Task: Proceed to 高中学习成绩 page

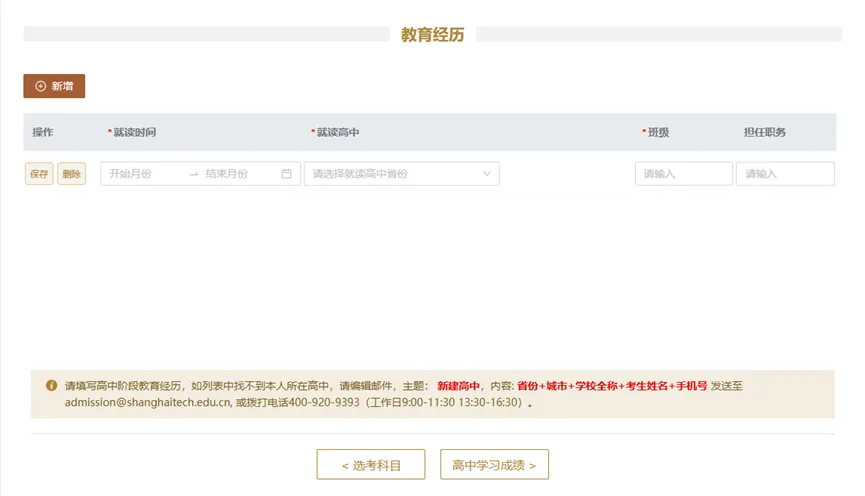Action: pos(494,465)
